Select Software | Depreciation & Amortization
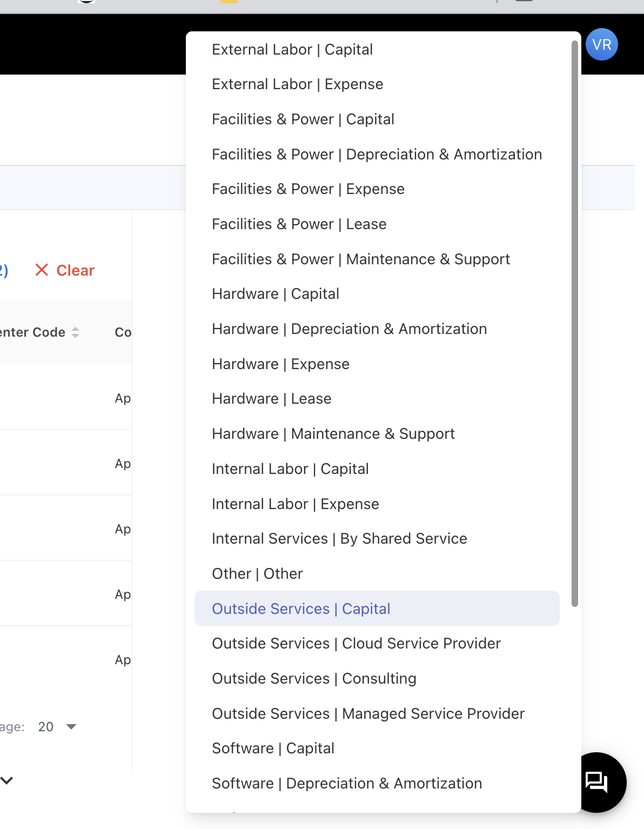The image size is (644, 829). coord(347,784)
